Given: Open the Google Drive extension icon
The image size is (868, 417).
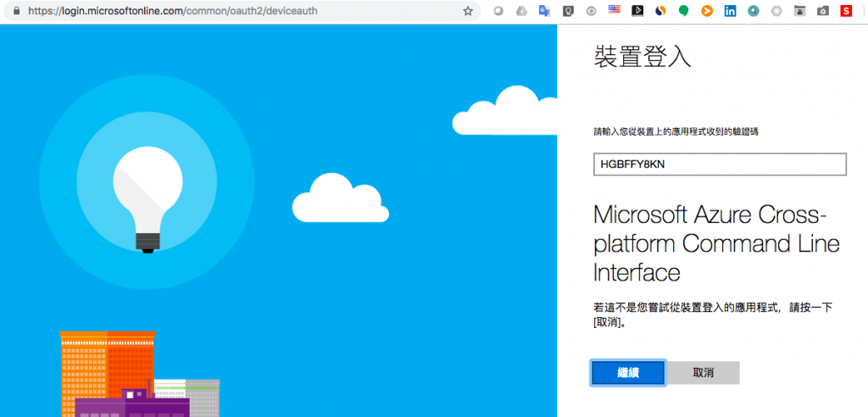Looking at the screenshot, I should pyautogui.click(x=521, y=10).
